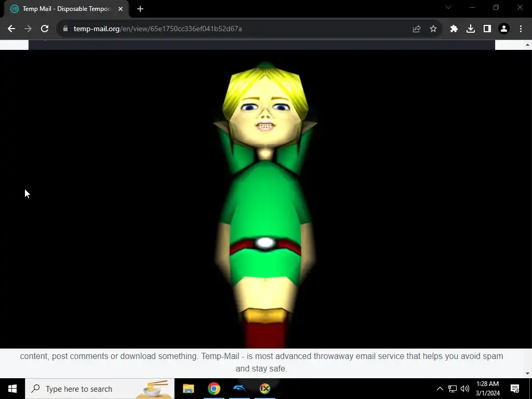Open the network status tray icon
Image resolution: width=532 pixels, height=399 pixels.
(453, 389)
